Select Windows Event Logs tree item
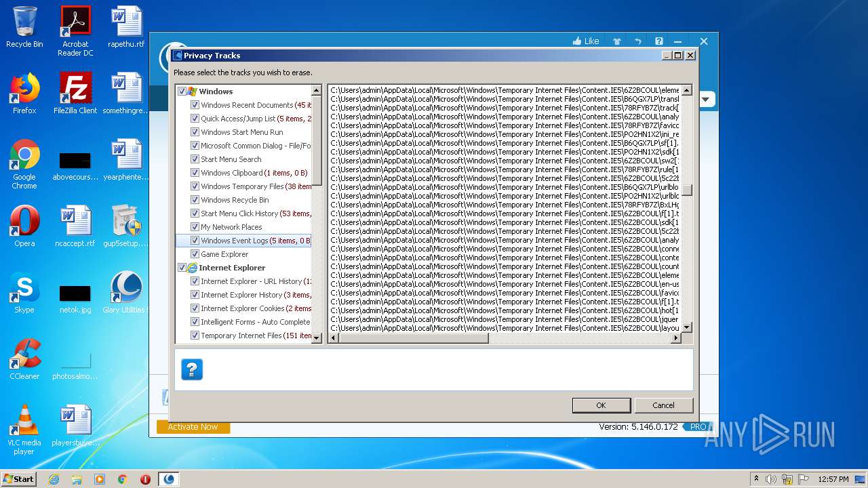868x488 pixels. point(255,241)
